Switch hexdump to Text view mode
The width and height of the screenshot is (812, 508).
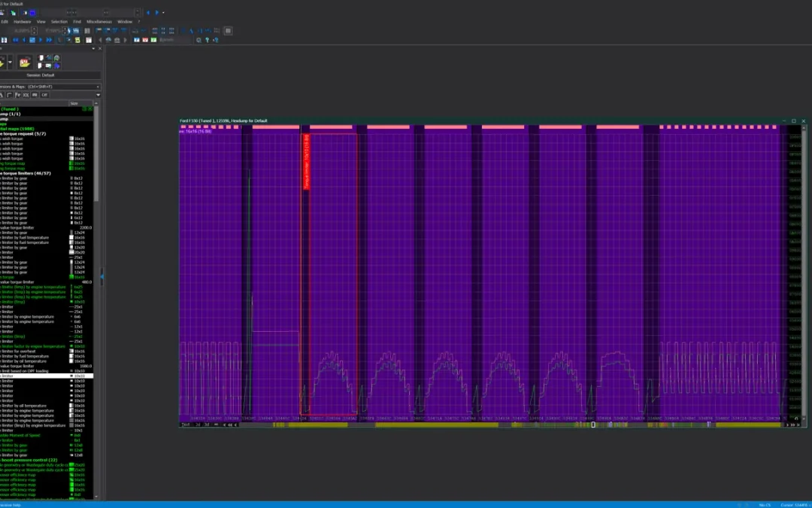coord(185,424)
